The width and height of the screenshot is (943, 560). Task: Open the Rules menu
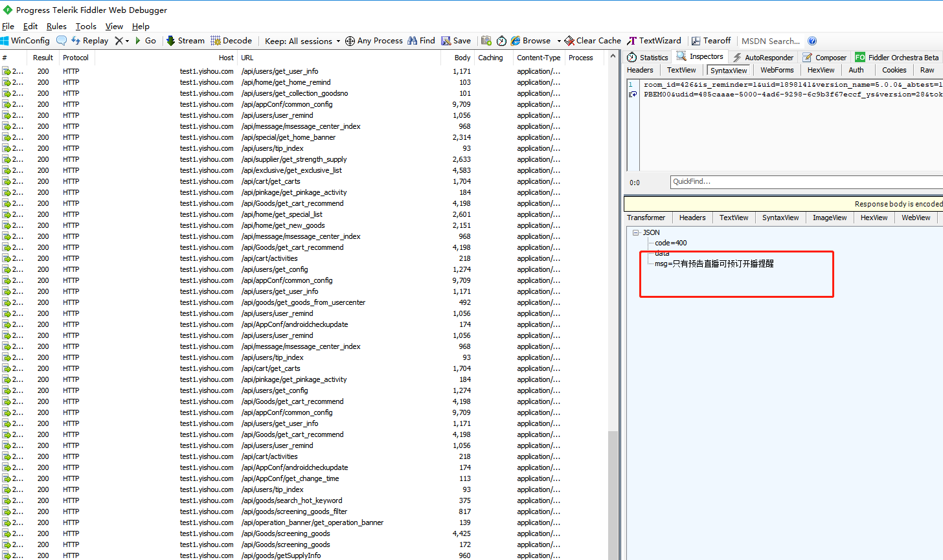click(x=56, y=27)
